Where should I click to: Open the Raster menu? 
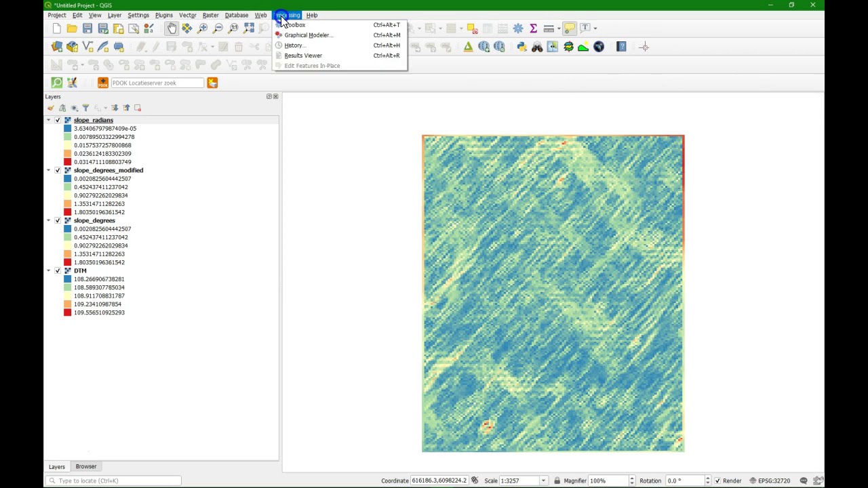pos(210,15)
